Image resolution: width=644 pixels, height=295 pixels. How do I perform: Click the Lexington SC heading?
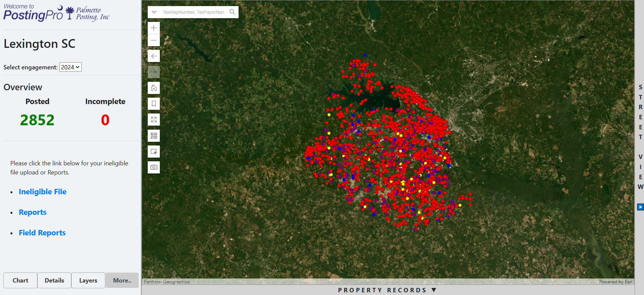click(x=39, y=44)
